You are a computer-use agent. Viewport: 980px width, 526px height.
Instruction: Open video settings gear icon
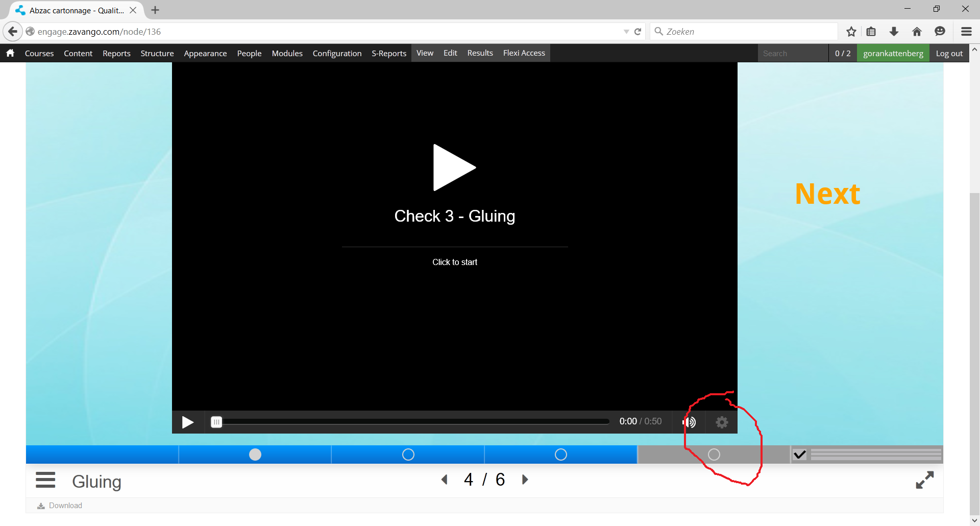(722, 422)
